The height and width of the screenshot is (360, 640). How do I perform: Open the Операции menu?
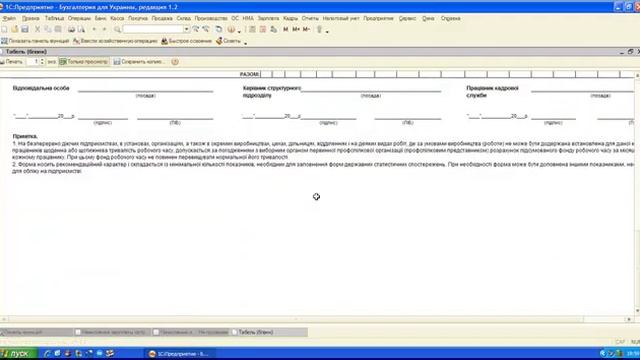coord(79,18)
